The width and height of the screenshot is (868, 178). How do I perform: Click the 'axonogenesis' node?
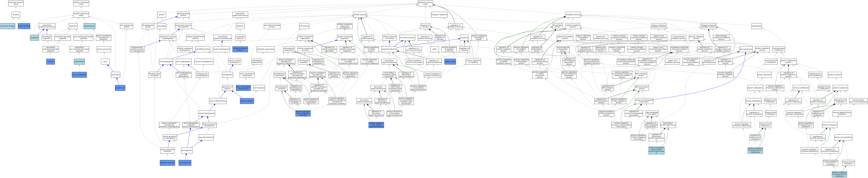187,150
